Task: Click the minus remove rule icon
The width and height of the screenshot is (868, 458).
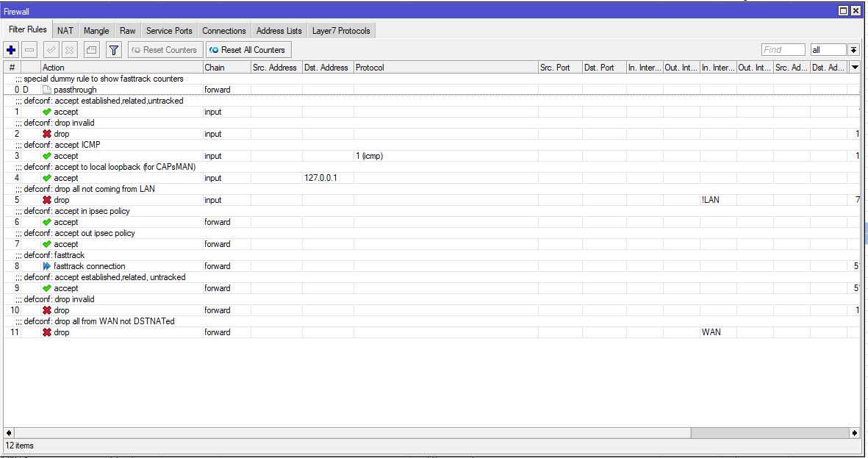Action: pos(29,50)
